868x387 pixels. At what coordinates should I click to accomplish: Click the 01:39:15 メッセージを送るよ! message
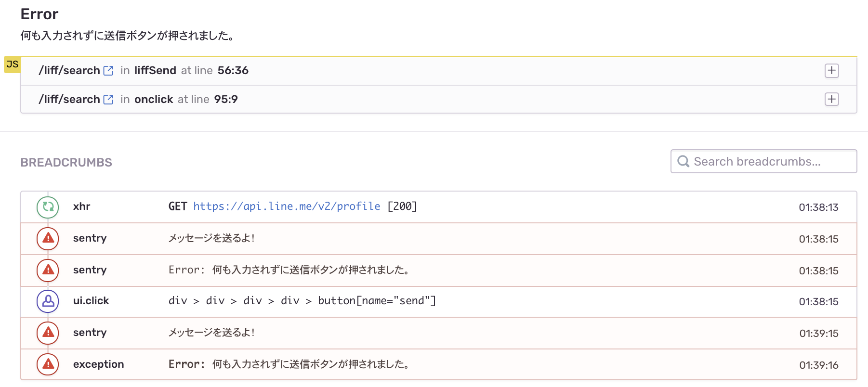(211, 333)
